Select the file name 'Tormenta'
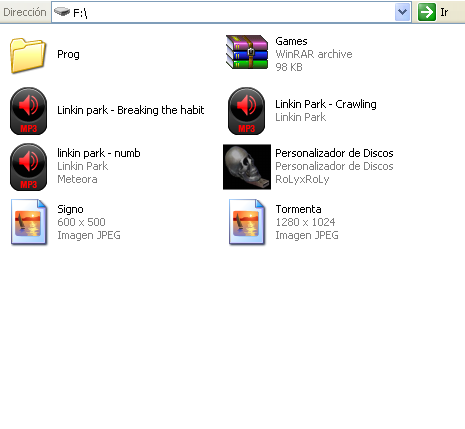 coord(298,209)
